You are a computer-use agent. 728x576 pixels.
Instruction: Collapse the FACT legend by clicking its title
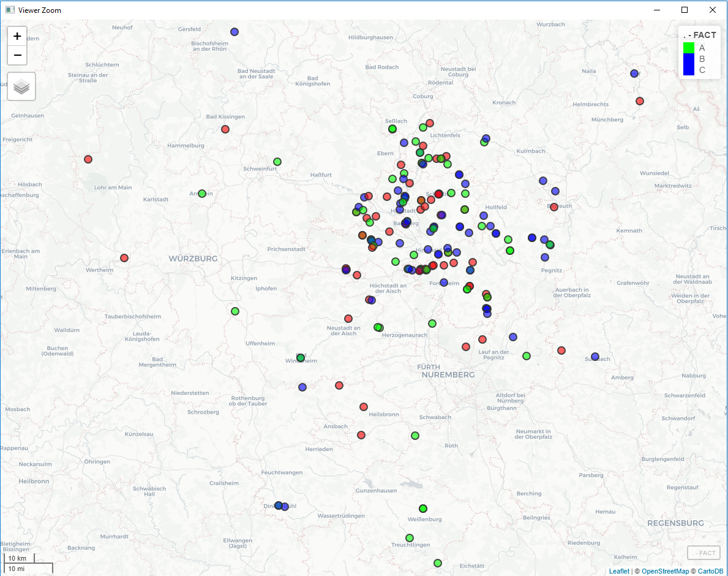click(x=699, y=35)
